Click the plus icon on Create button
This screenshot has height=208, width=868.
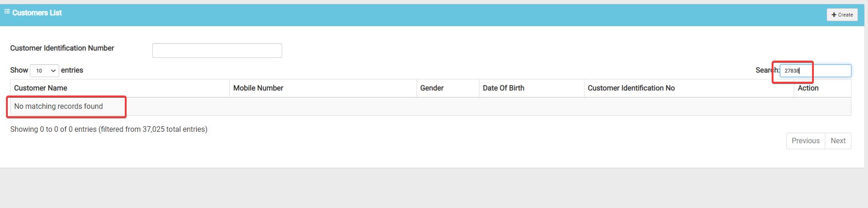point(834,15)
